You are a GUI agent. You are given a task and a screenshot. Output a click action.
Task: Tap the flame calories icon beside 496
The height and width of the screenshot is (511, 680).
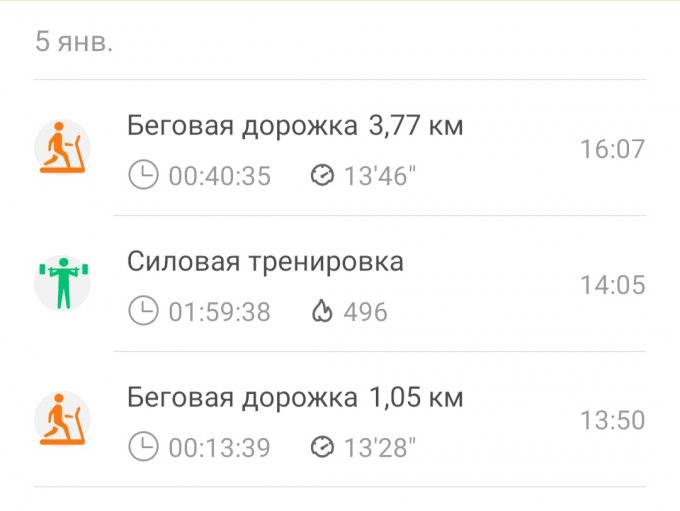(322, 312)
